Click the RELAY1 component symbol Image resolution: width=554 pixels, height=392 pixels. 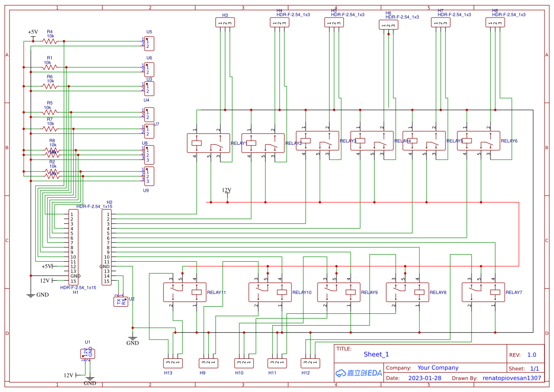pyautogui.click(x=209, y=142)
